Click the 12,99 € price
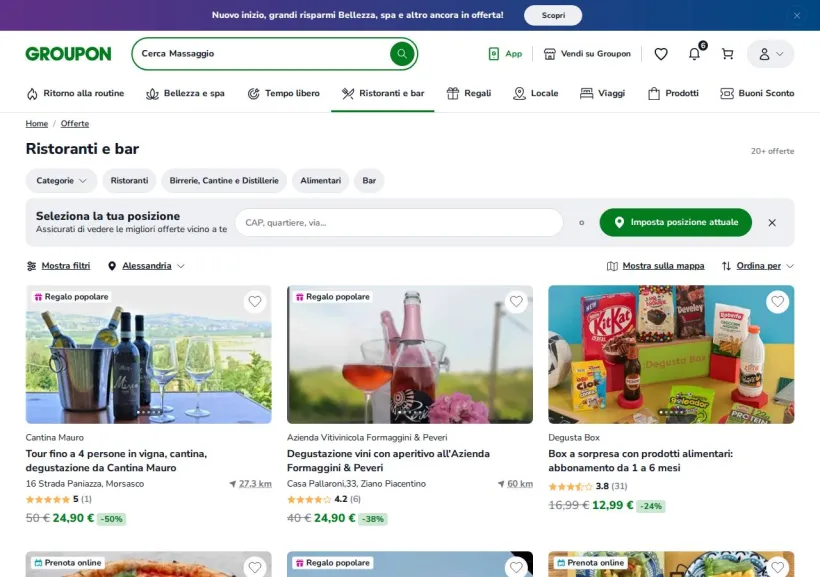The image size is (820, 577). [x=612, y=505]
